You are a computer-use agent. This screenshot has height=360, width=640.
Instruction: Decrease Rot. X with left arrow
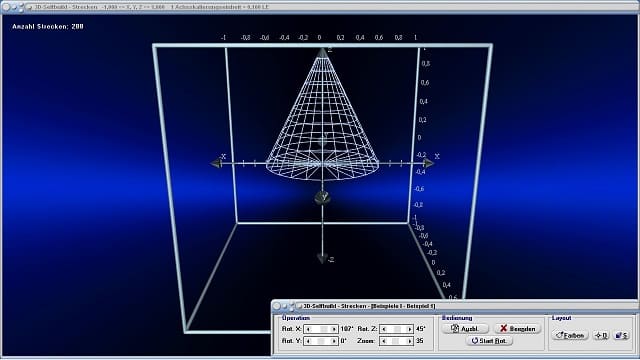(x=308, y=329)
